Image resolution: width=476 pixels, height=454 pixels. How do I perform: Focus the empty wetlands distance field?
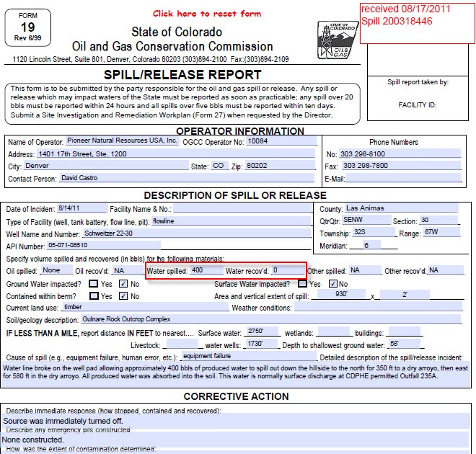(x=334, y=331)
